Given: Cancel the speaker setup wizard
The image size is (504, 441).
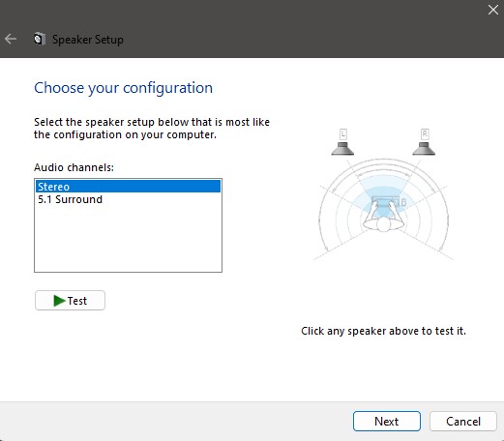Looking at the screenshot, I should (463, 421).
